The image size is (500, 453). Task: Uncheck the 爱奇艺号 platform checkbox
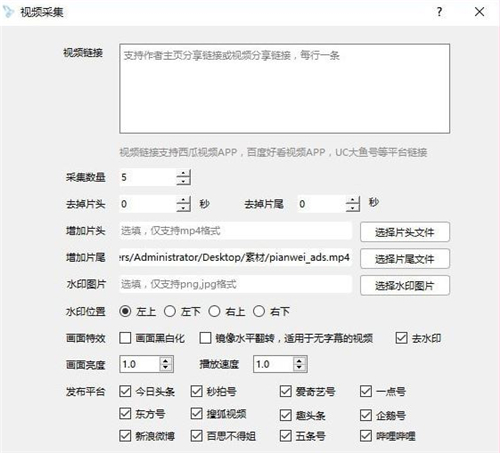286,391
